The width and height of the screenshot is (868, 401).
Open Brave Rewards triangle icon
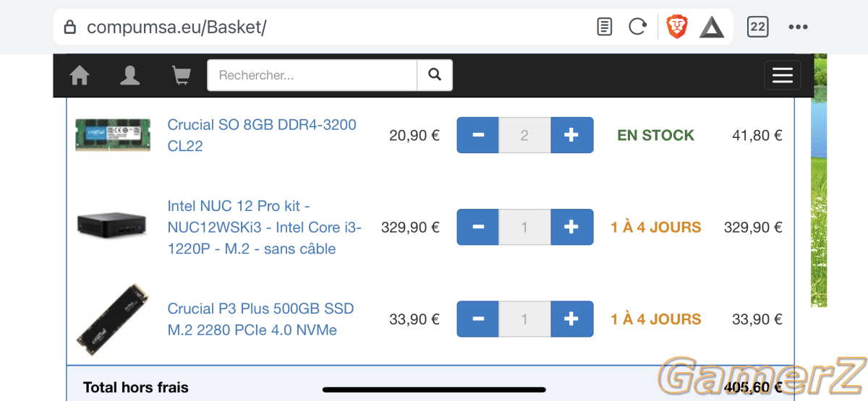tap(712, 27)
